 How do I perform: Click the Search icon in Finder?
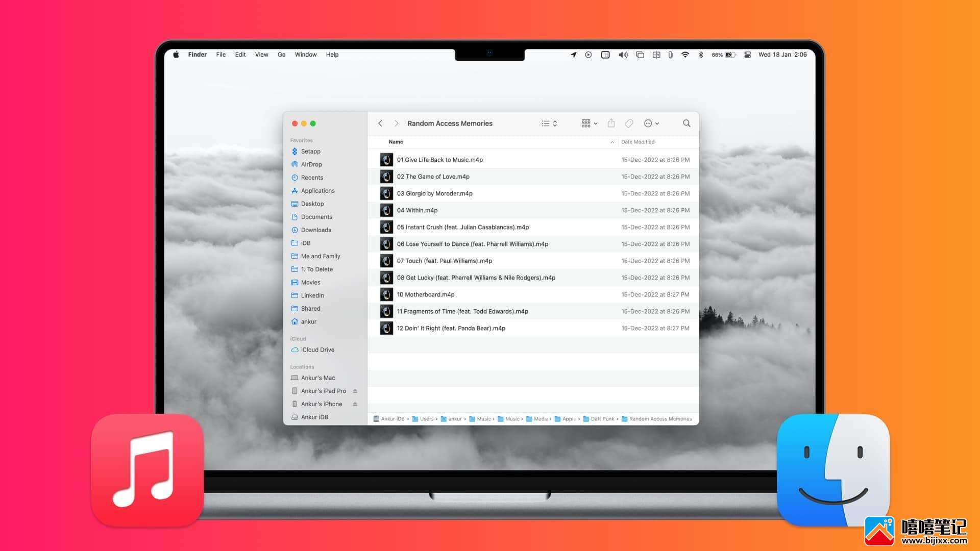pos(686,123)
